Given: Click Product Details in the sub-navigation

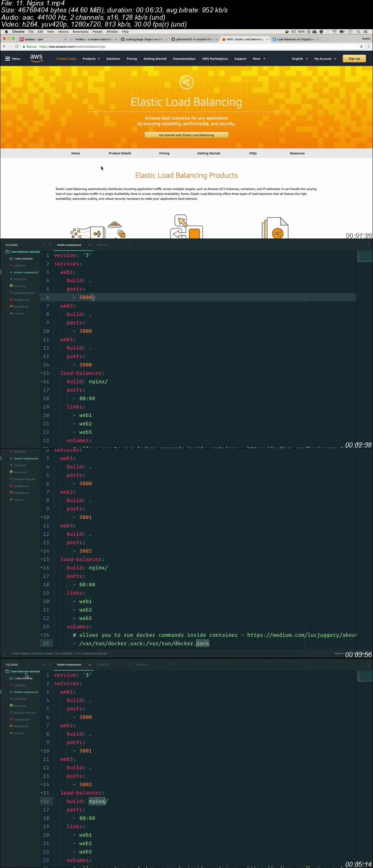Looking at the screenshot, I should (120, 153).
